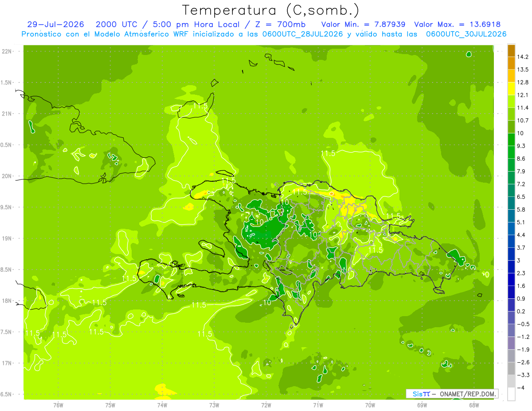This screenshot has width=532, height=411.
Task: Click the '70W' longitude axis label
Action: tap(370, 405)
